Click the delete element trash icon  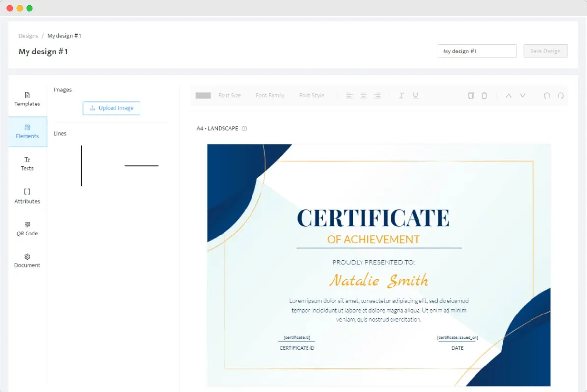(x=484, y=95)
